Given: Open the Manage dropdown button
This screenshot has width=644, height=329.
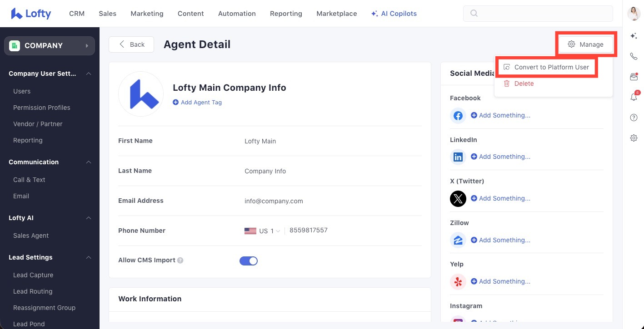Looking at the screenshot, I should 586,44.
